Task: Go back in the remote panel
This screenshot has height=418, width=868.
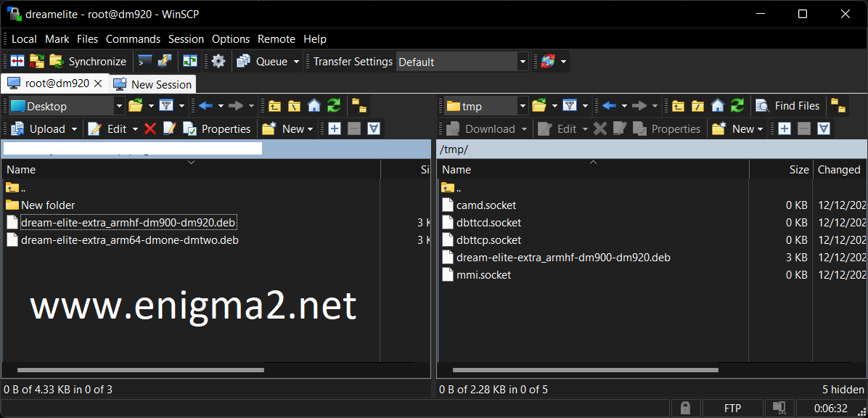Action: 610,106
